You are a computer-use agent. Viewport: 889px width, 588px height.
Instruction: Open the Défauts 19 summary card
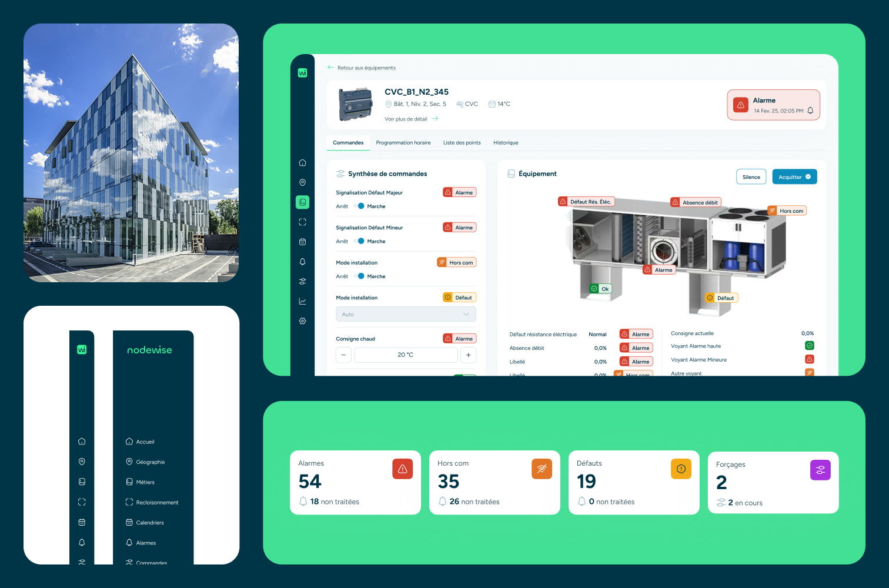634,483
